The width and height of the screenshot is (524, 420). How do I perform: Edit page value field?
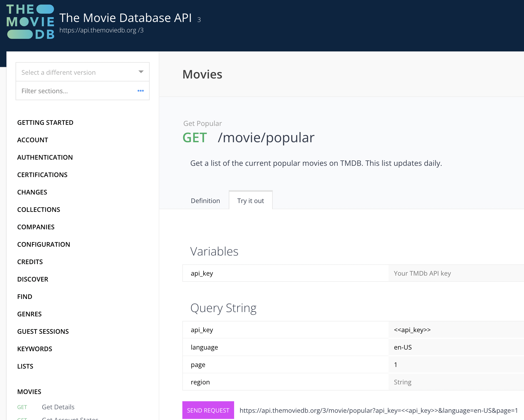pos(456,365)
